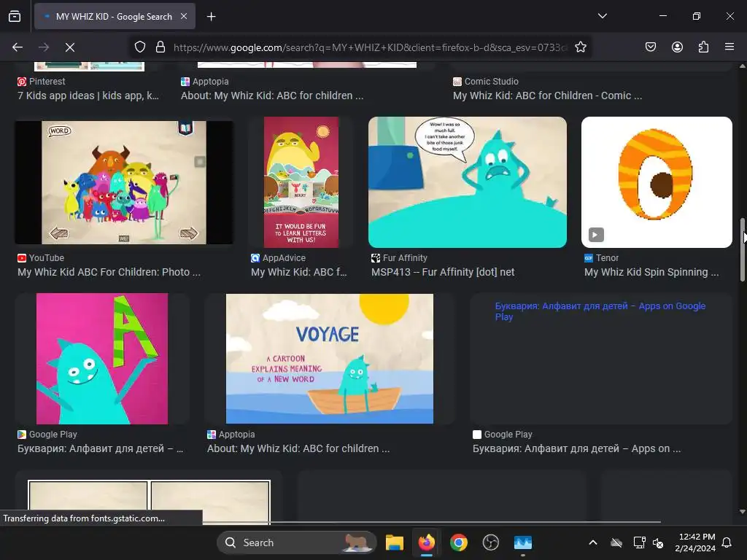Open the VOYAGE cartoon boat thumbnail
The image size is (747, 560).
pos(330,359)
